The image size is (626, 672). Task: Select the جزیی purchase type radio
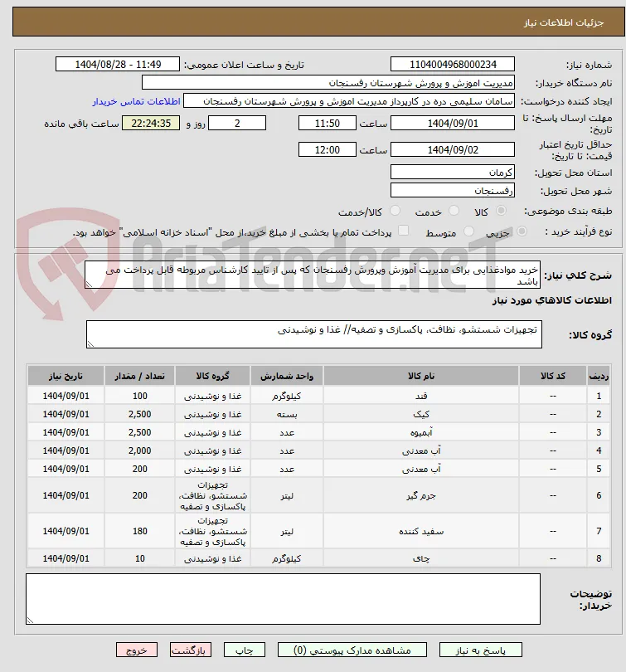pos(522,231)
